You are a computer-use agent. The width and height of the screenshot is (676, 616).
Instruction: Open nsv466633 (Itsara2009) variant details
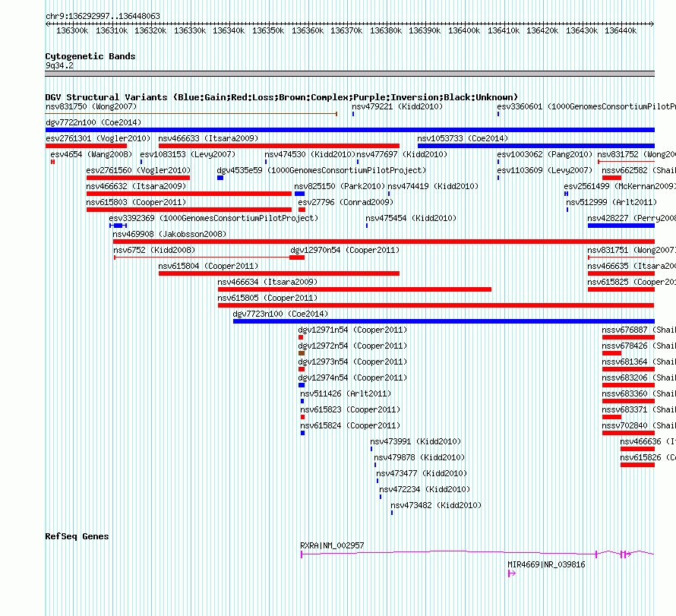coord(208,138)
